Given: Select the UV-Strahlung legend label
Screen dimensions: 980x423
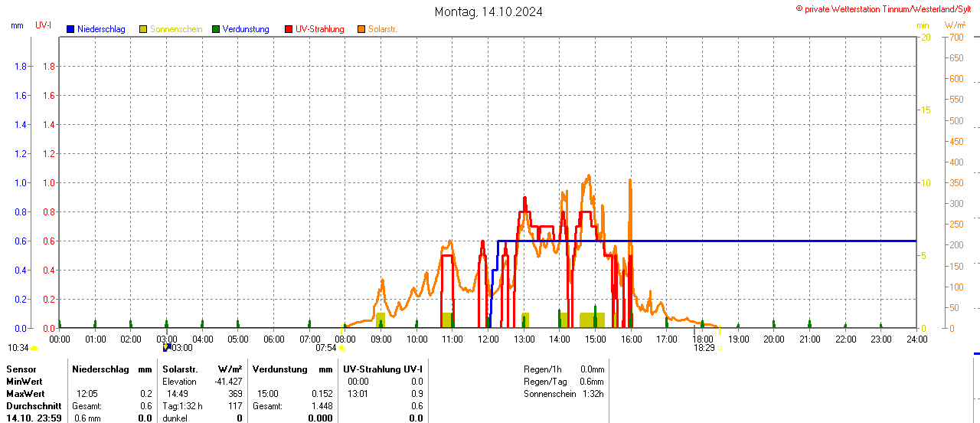Looking at the screenshot, I should (319, 29).
